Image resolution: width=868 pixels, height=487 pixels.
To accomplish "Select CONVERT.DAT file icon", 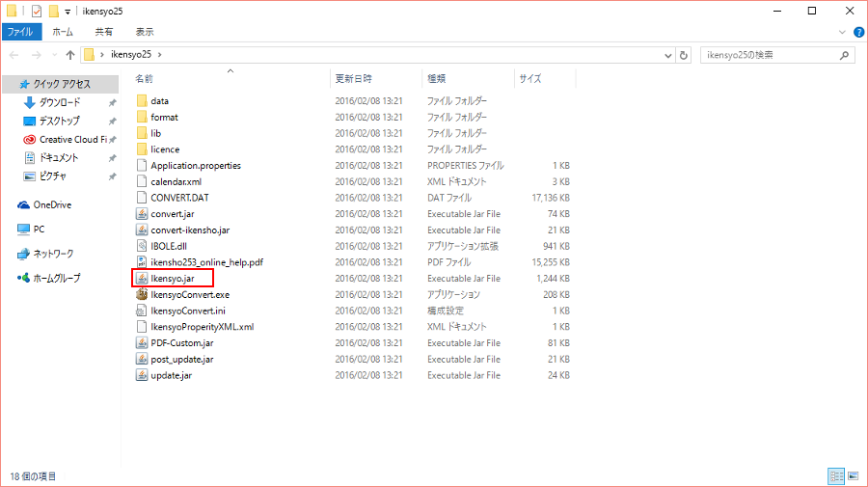I will point(142,198).
